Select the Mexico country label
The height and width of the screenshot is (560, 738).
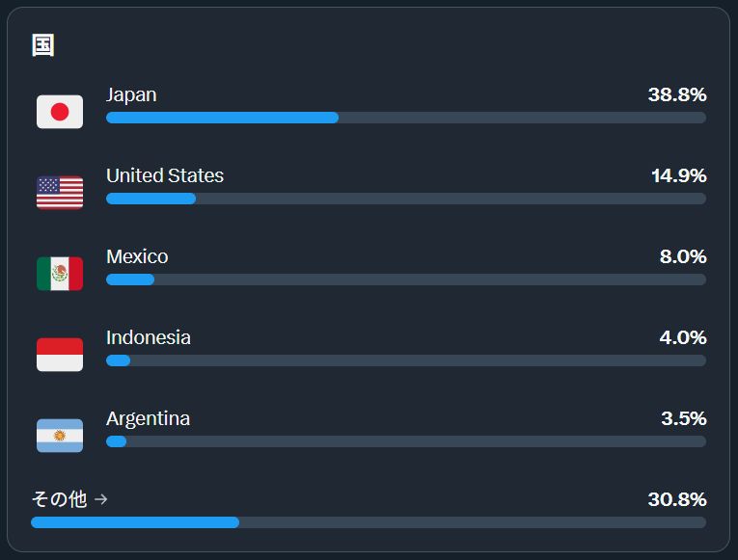[137, 256]
